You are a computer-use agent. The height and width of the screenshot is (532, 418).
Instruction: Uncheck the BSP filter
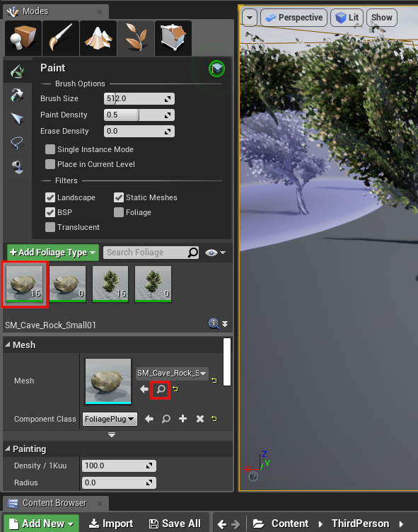point(50,212)
